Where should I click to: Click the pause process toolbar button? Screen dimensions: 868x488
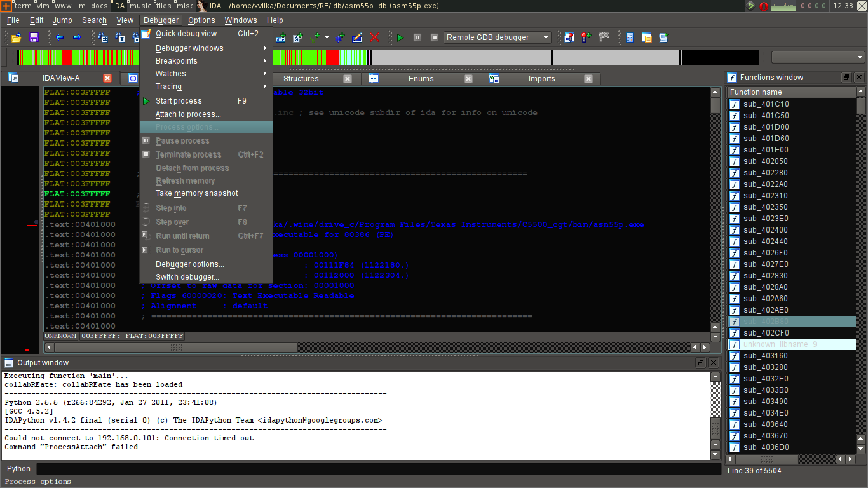(x=417, y=37)
